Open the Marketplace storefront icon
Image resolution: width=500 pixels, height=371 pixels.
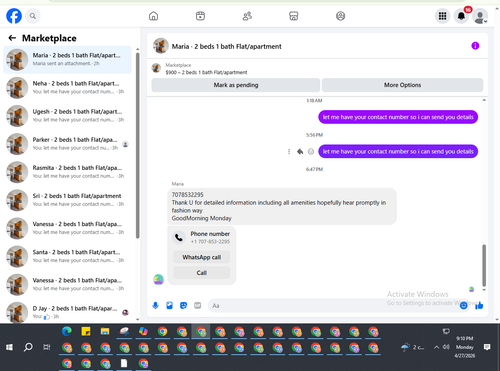point(294,16)
